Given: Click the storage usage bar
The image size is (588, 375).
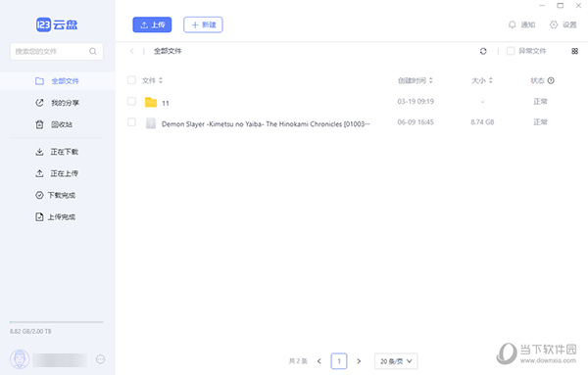Looking at the screenshot, I should pyautogui.click(x=57, y=322).
